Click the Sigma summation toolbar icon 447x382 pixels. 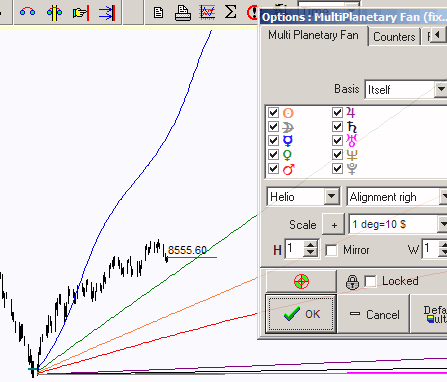(x=230, y=12)
